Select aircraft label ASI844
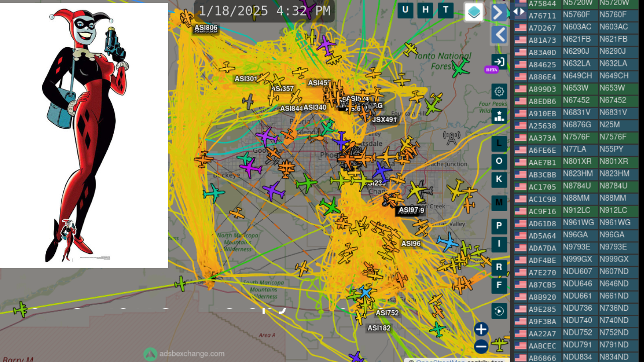 (291, 109)
